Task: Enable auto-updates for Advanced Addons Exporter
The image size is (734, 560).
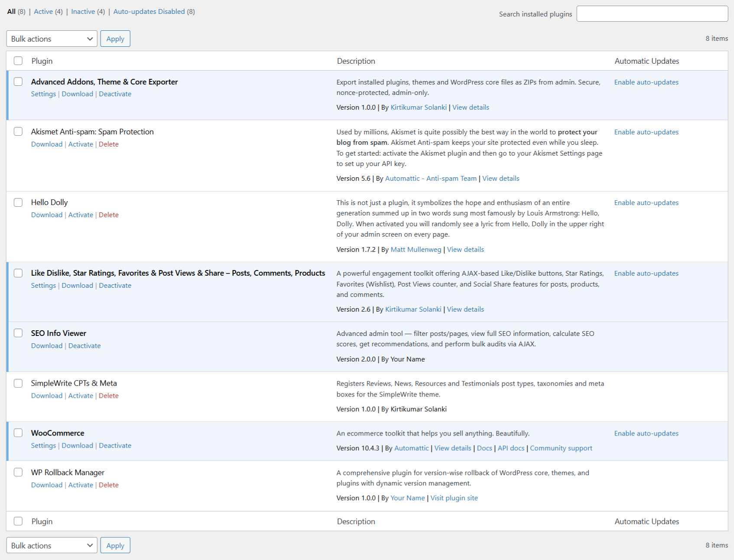Action: [x=646, y=82]
